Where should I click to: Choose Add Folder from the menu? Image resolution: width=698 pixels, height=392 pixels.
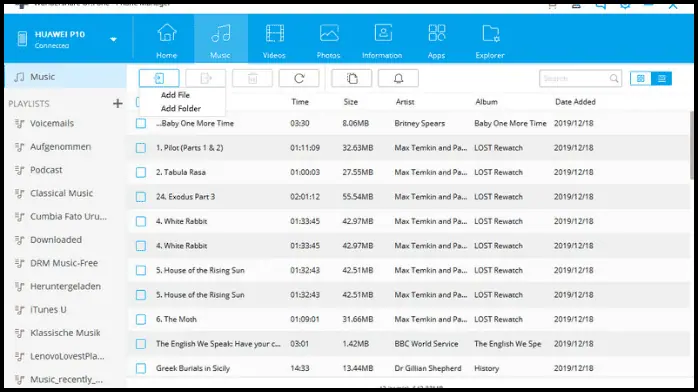tap(181, 108)
